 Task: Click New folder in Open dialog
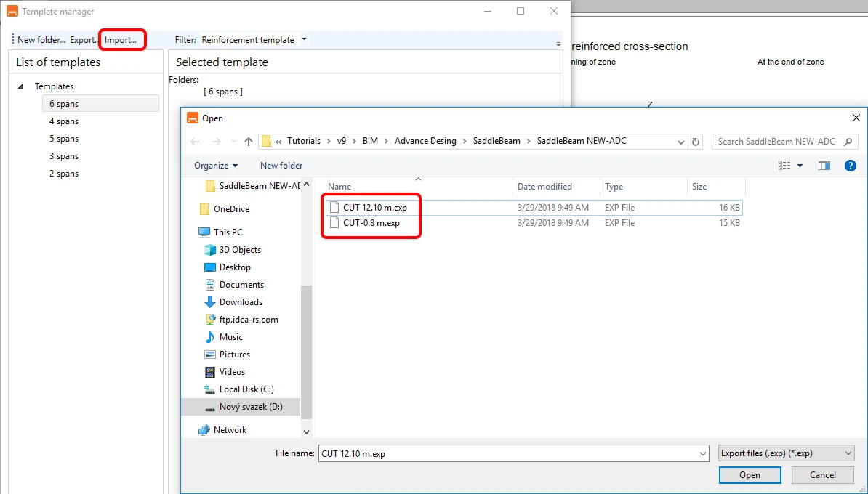[281, 166]
